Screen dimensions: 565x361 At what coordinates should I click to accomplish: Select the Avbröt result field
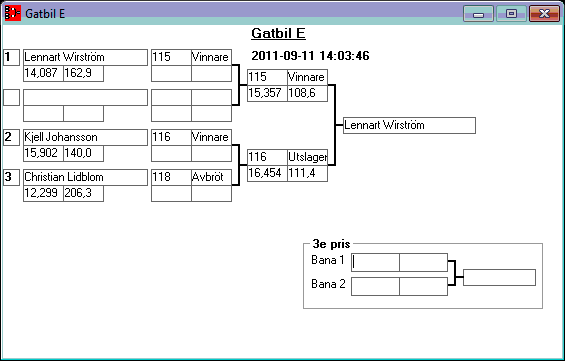(212, 177)
